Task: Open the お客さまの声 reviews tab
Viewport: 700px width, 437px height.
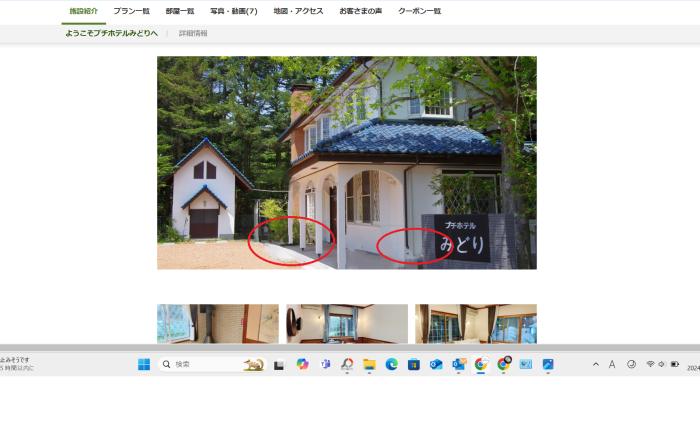Action: pos(360,11)
